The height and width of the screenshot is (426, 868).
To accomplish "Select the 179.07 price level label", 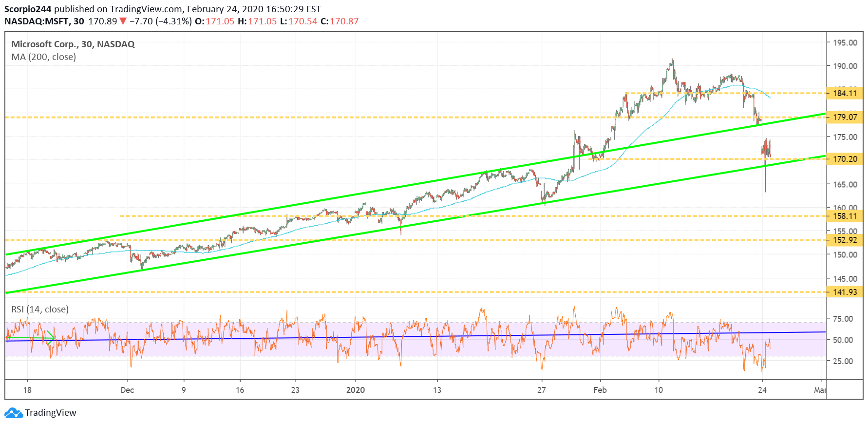I will 845,117.
